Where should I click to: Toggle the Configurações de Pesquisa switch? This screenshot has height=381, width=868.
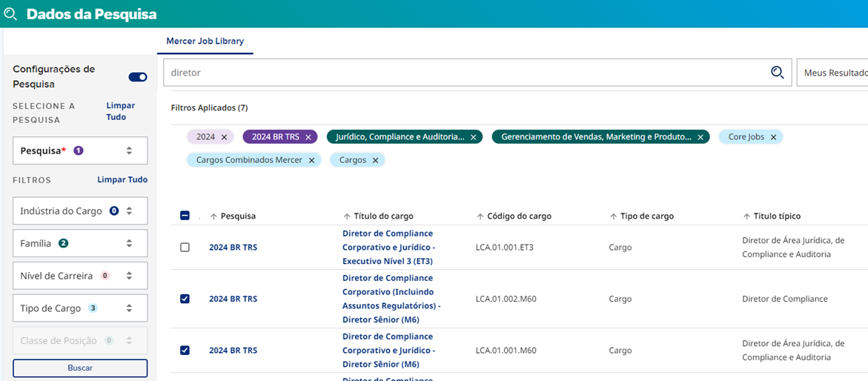[x=137, y=77]
